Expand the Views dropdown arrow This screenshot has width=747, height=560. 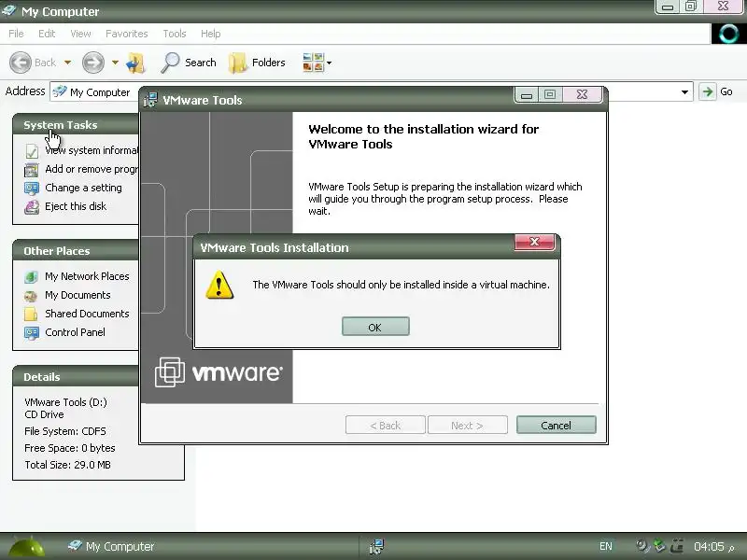point(330,63)
